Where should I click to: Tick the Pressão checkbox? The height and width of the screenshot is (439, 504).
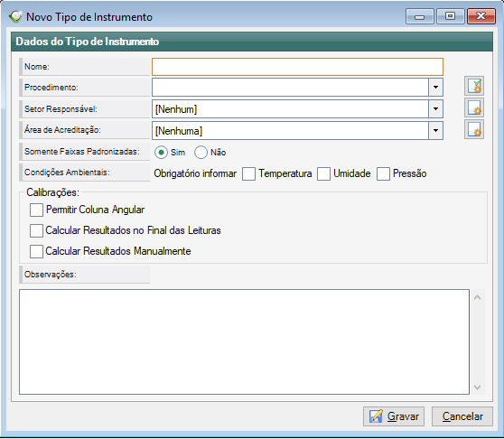coord(384,173)
